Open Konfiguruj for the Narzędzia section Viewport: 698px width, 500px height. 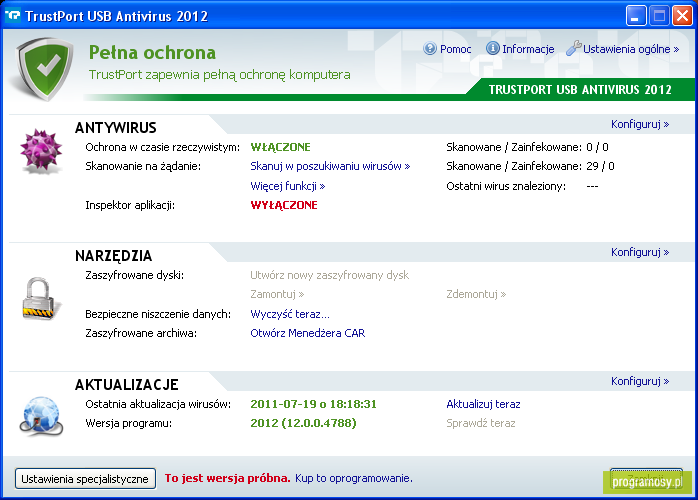tap(640, 252)
